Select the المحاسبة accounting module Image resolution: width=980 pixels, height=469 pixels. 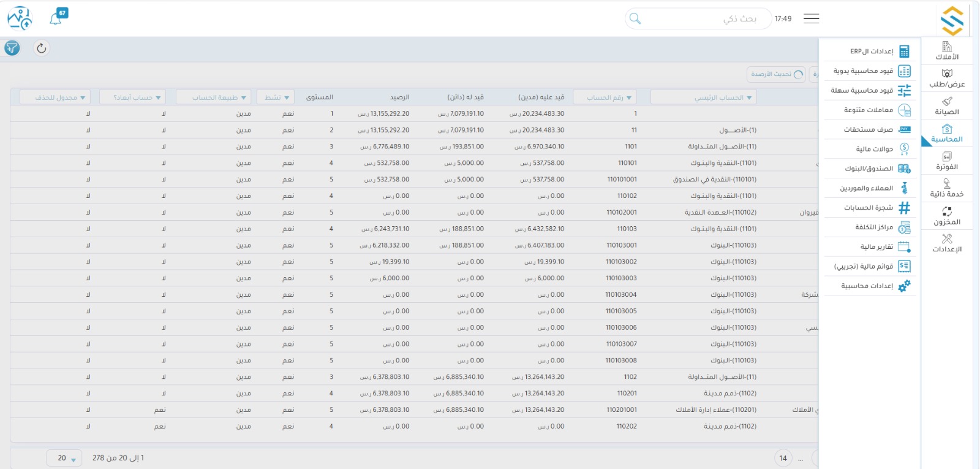946,133
